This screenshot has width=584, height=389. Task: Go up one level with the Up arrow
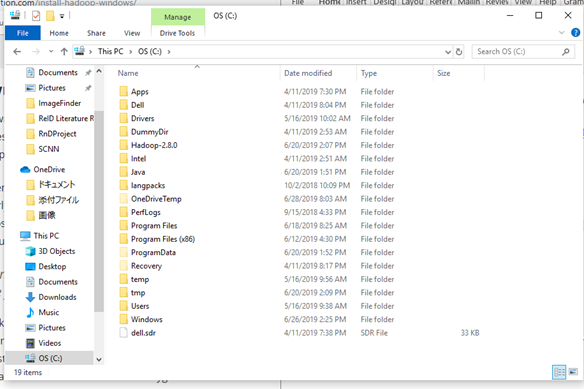click(64, 51)
